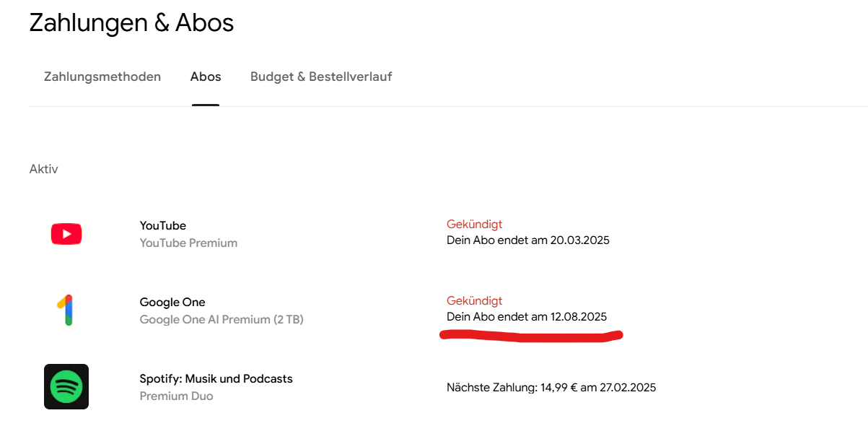Screen dimensions: 868x439
Task: Switch to the Zahlungsmethoden tab
Action: (x=102, y=77)
